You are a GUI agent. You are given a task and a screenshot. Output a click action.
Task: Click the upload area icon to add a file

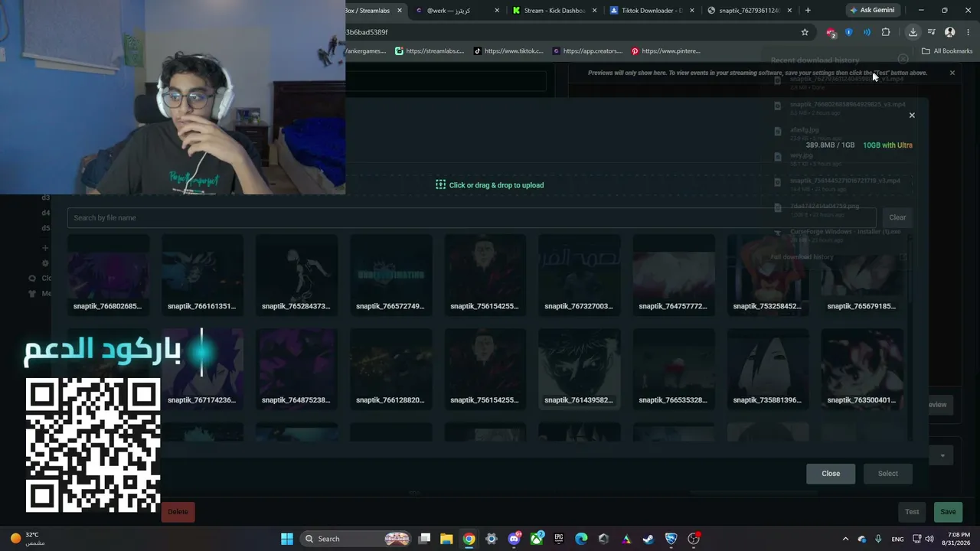pos(440,185)
